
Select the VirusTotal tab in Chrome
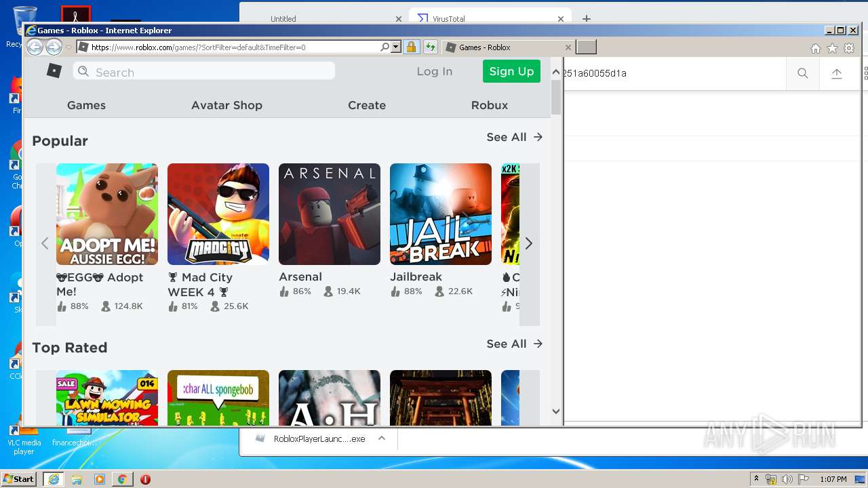[490, 18]
